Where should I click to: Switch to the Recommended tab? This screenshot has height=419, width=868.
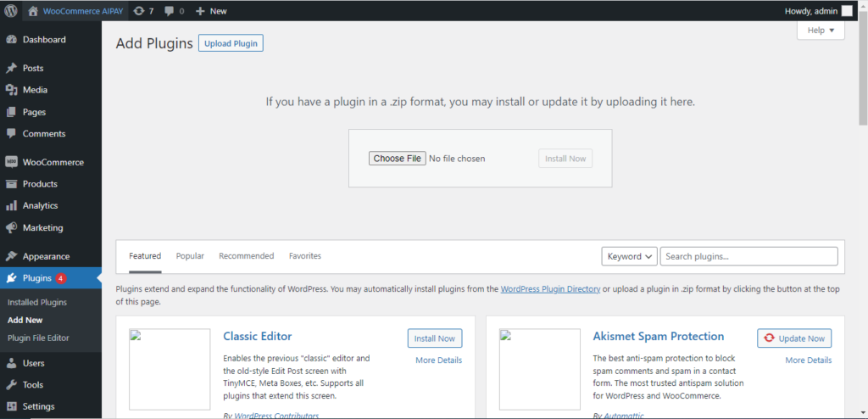pyautogui.click(x=247, y=256)
